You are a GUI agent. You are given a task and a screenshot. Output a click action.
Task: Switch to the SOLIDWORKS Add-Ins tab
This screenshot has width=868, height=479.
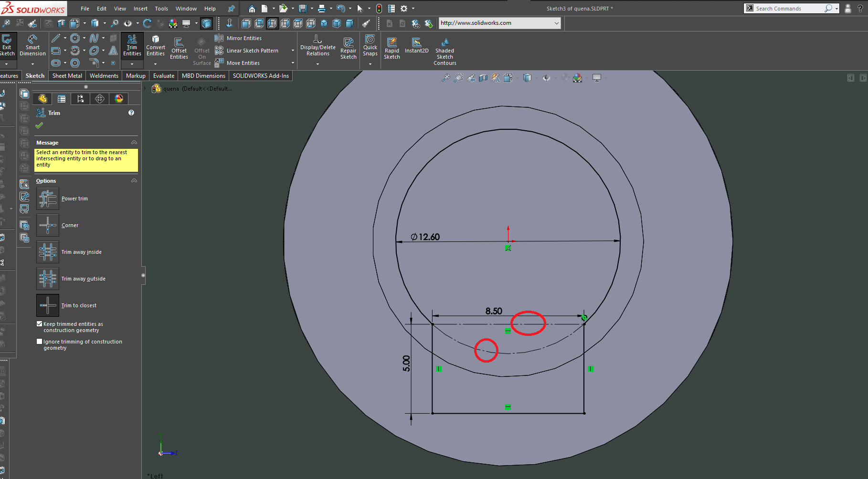pos(261,76)
